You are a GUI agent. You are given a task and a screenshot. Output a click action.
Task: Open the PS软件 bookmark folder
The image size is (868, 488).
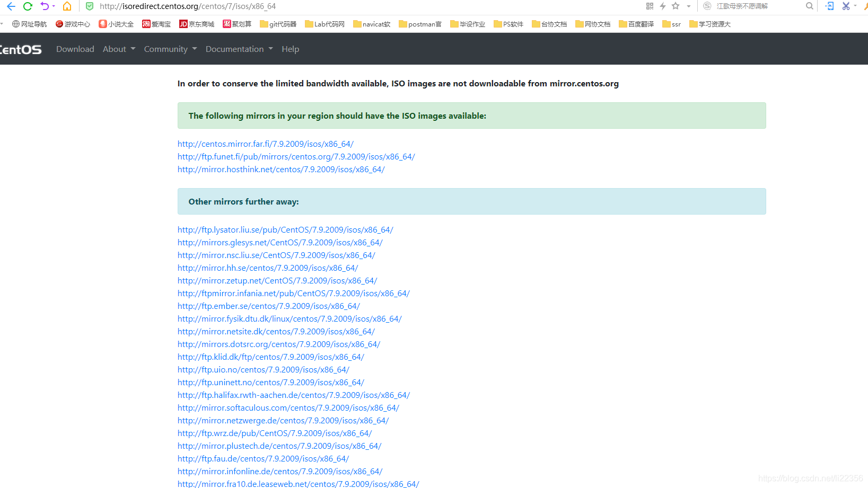click(508, 24)
